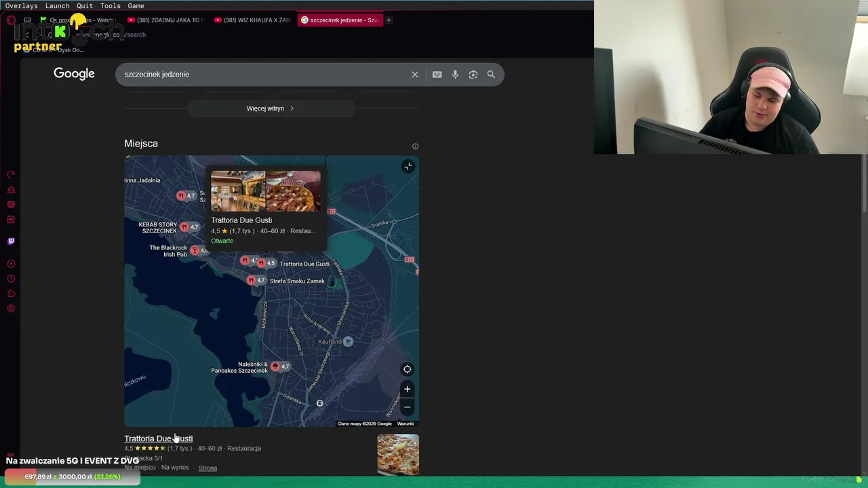
Task: Open the player sidebar icon
Action: click(11, 264)
